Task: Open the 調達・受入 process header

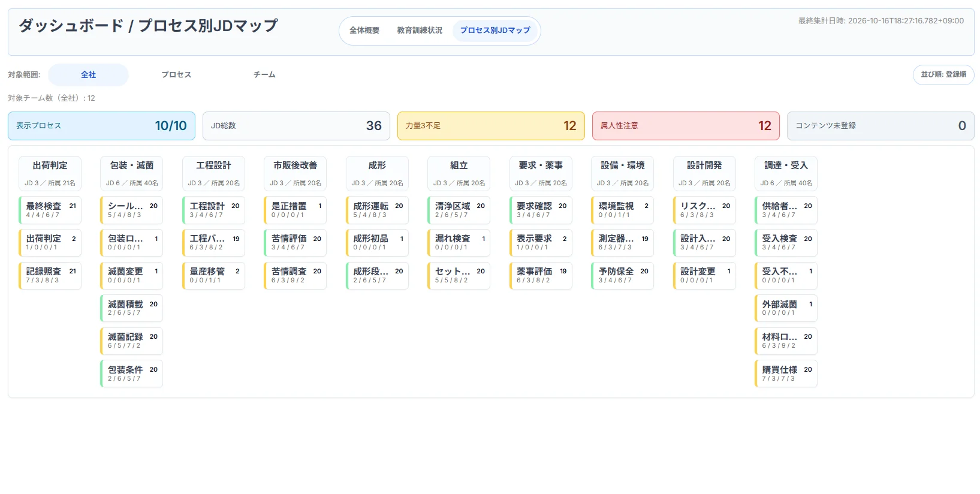Action: click(786, 174)
